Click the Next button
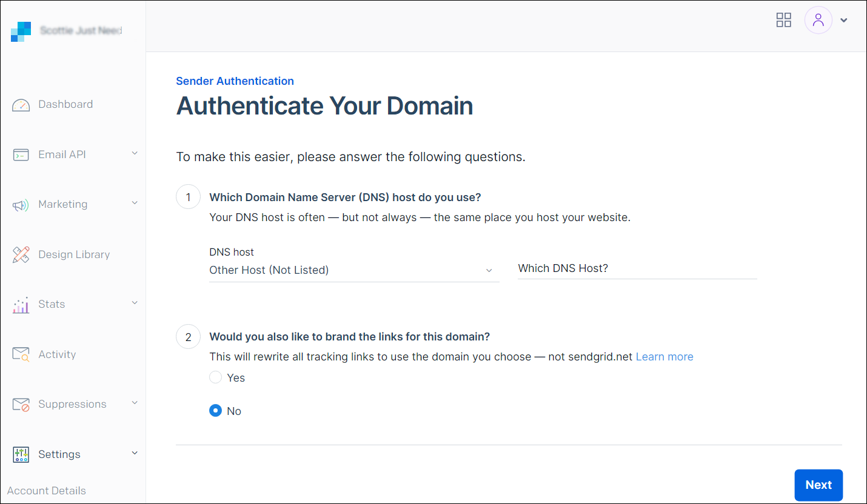Screen dimensions: 867x504 click(818, 485)
